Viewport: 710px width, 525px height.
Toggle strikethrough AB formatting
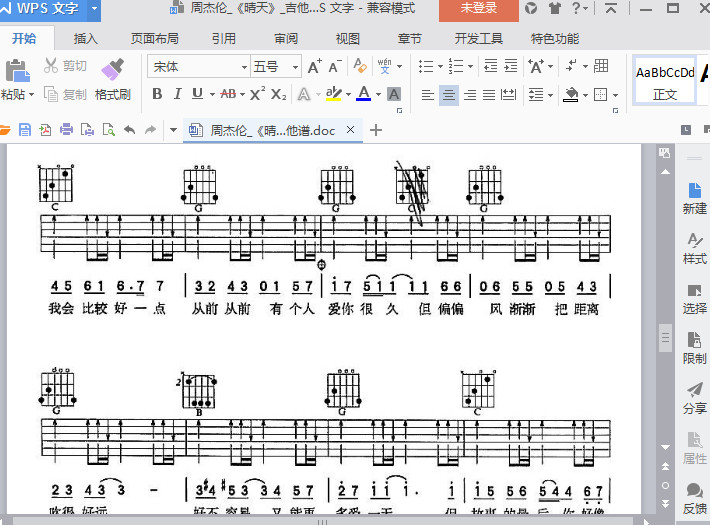click(228, 94)
